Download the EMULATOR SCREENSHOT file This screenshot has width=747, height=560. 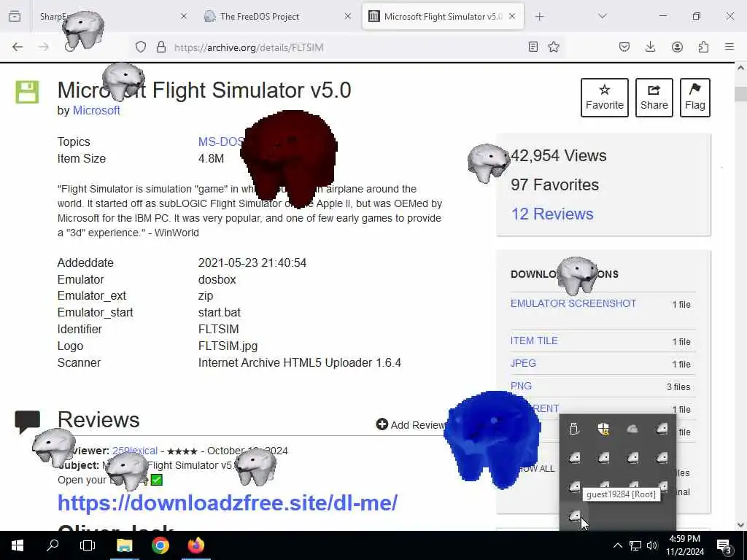[x=573, y=303]
